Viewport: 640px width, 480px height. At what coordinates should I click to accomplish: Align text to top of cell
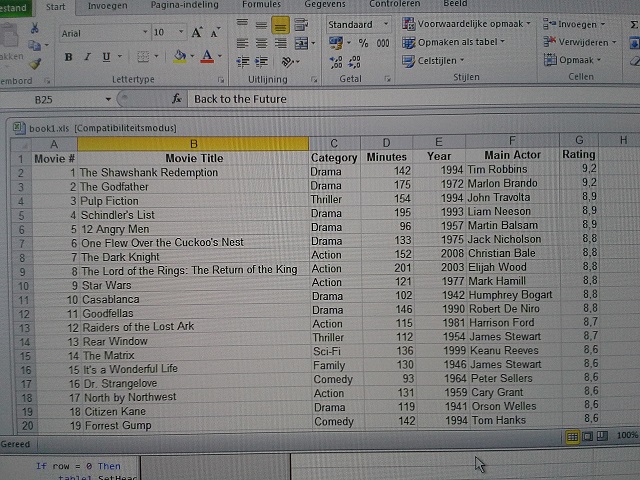click(242, 25)
